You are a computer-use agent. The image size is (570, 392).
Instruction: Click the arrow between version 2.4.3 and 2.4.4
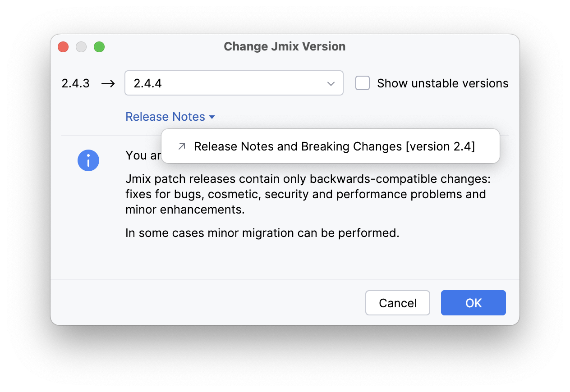coord(108,83)
